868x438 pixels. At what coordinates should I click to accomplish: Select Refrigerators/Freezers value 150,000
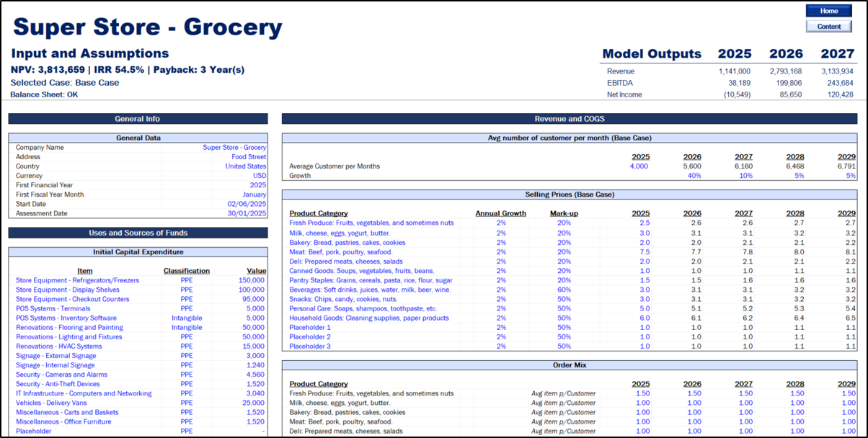click(252, 280)
